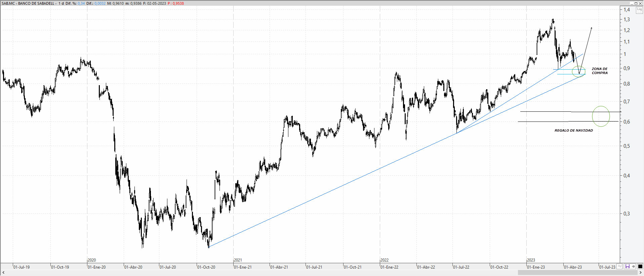Select the ZONA DE COMPRA annotation

(x=600, y=71)
